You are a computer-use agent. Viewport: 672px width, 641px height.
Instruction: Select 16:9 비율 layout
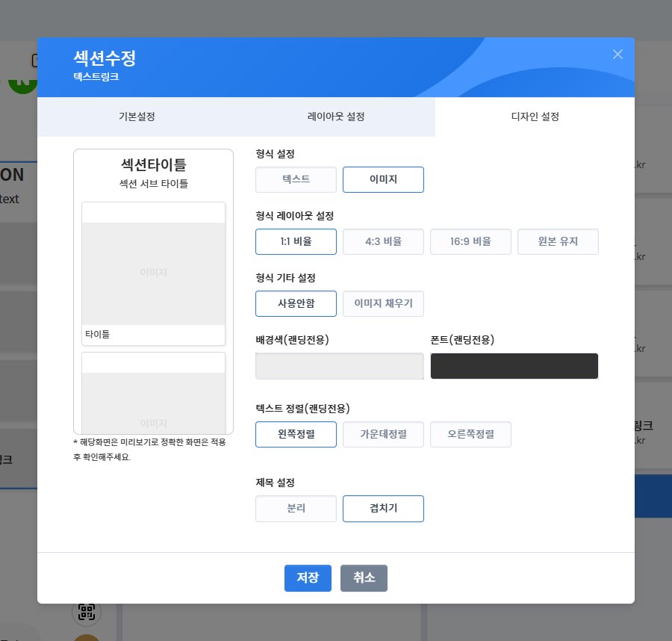pos(470,241)
